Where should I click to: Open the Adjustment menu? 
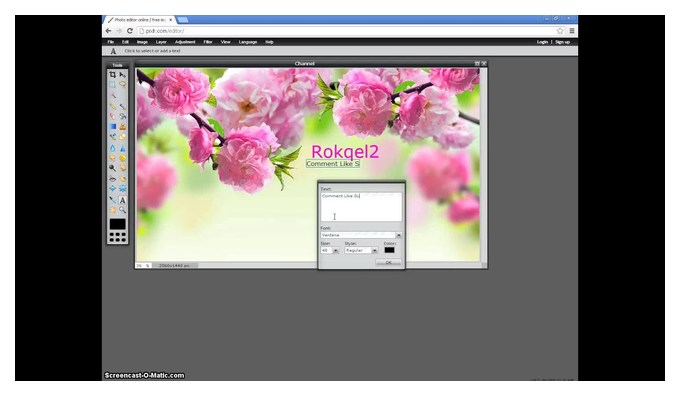(185, 42)
